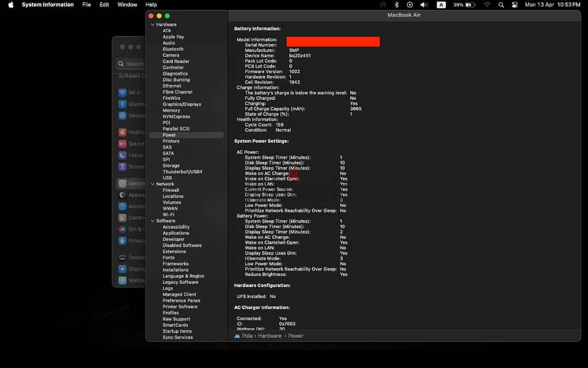Click the Displays icon in System Settings
Screen dimensions: 588x368
pos(123,269)
